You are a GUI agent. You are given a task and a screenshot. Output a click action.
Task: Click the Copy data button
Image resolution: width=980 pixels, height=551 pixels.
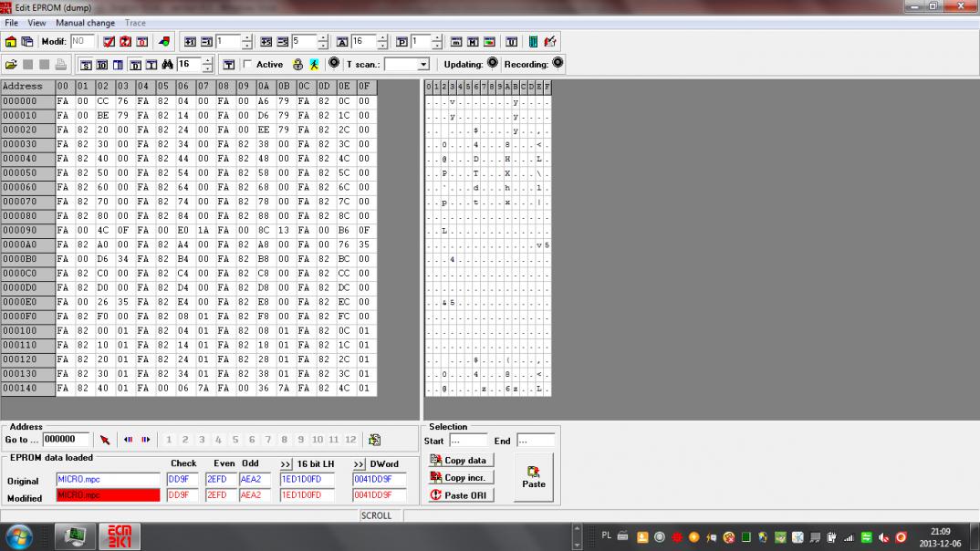(x=459, y=461)
